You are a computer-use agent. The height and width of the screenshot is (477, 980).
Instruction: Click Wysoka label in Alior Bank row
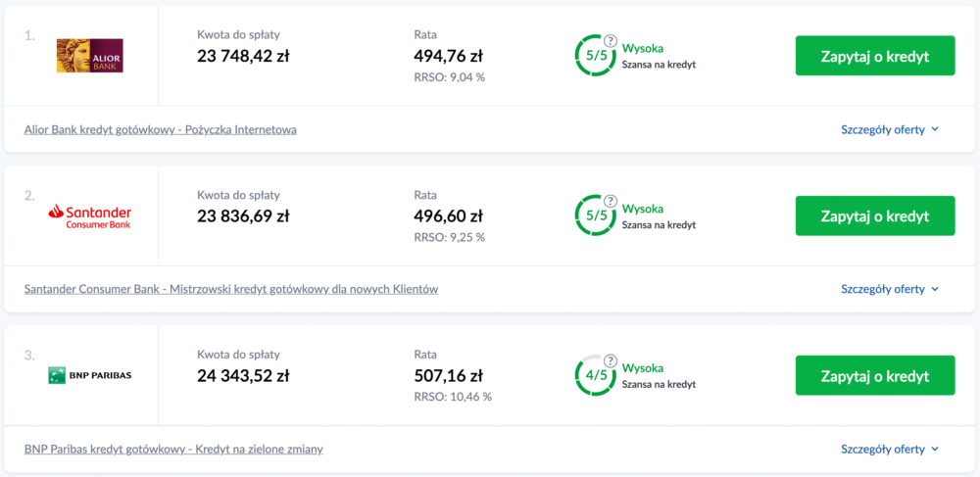pyautogui.click(x=643, y=49)
